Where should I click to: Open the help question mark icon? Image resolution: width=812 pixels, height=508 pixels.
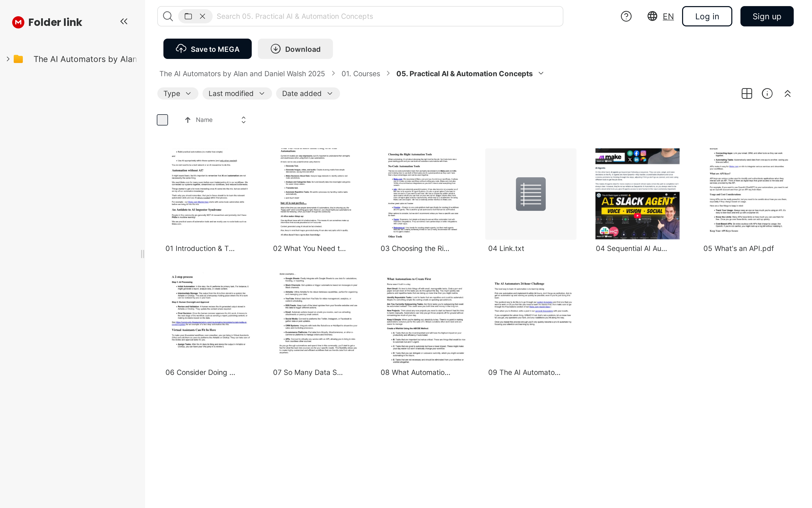click(626, 16)
